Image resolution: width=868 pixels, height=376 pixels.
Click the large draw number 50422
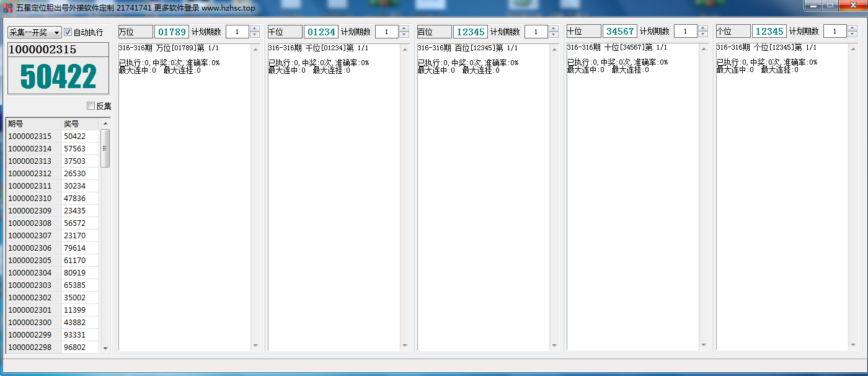click(x=58, y=76)
